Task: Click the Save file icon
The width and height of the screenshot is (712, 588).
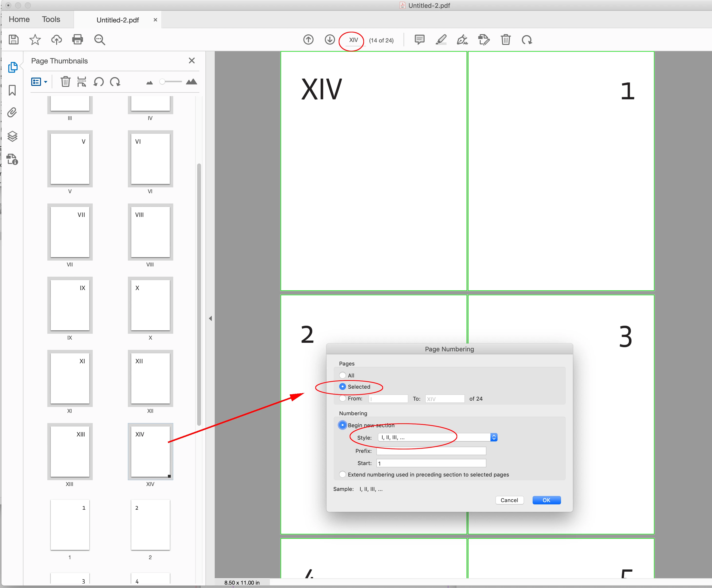Action: point(14,40)
